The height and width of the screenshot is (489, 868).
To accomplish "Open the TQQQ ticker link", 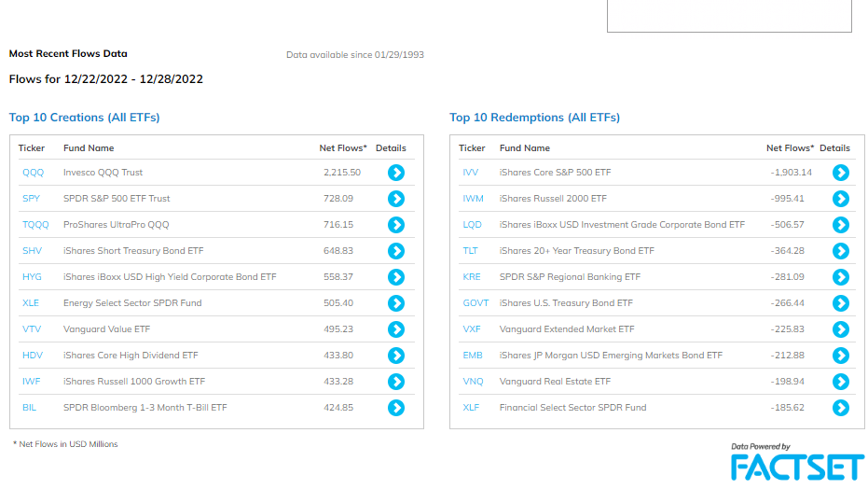I will pyautogui.click(x=35, y=225).
